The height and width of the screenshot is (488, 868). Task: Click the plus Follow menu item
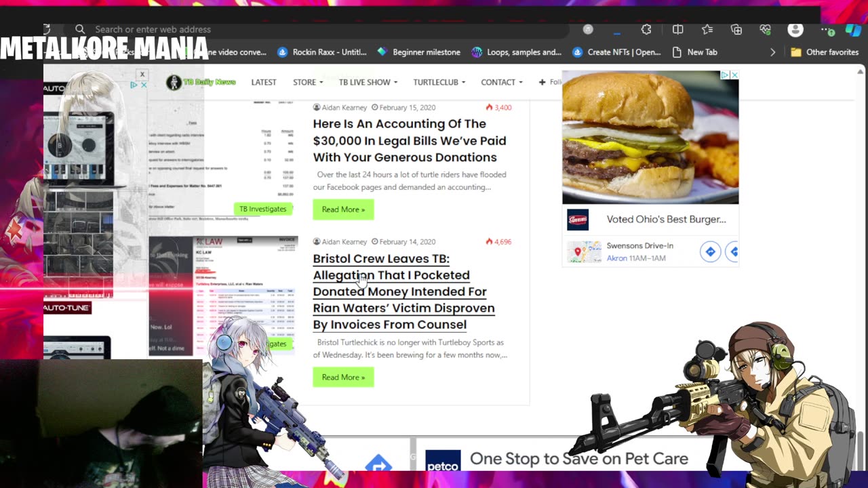coord(550,82)
